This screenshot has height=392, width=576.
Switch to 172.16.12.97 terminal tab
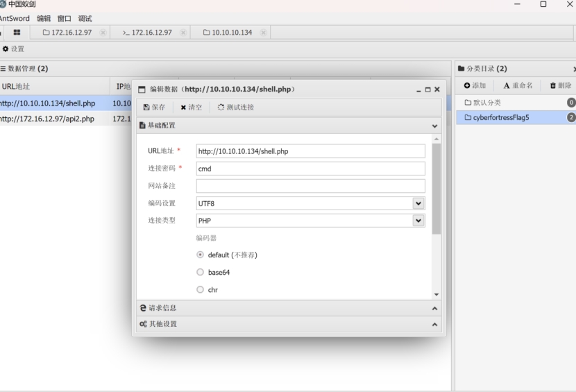click(x=147, y=33)
